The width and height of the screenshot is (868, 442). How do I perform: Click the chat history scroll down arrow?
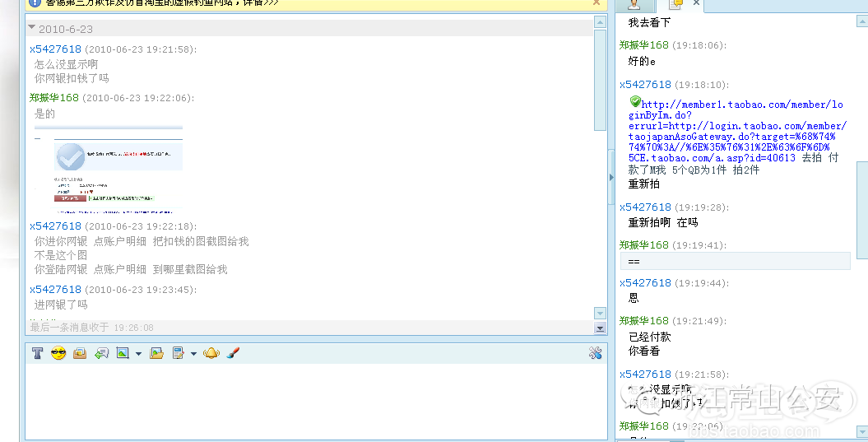(600, 314)
